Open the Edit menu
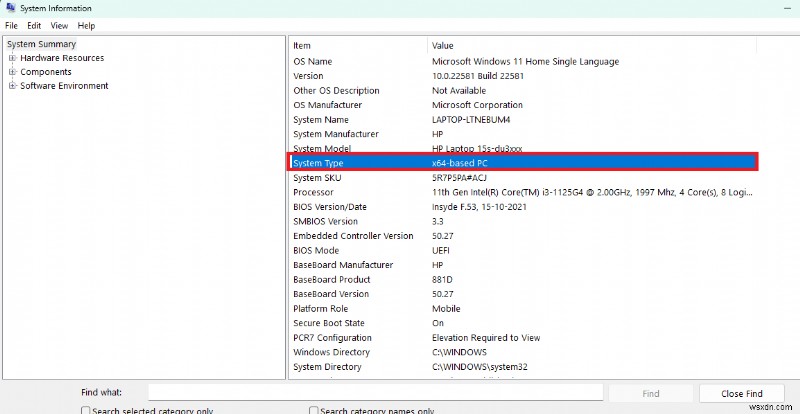Screen dimensions: 800x414 34,26
